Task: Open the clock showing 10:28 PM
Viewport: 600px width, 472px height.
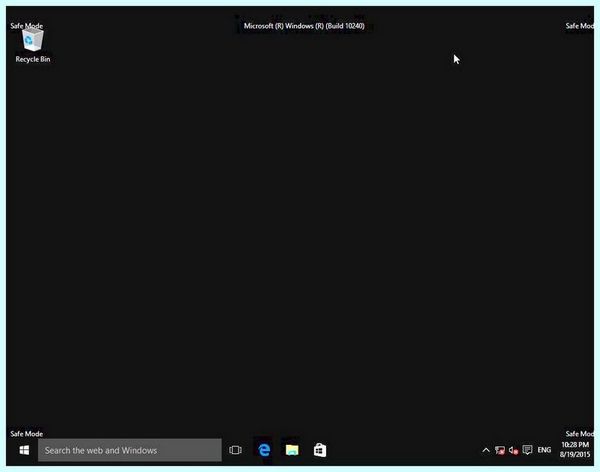Action: pyautogui.click(x=575, y=450)
